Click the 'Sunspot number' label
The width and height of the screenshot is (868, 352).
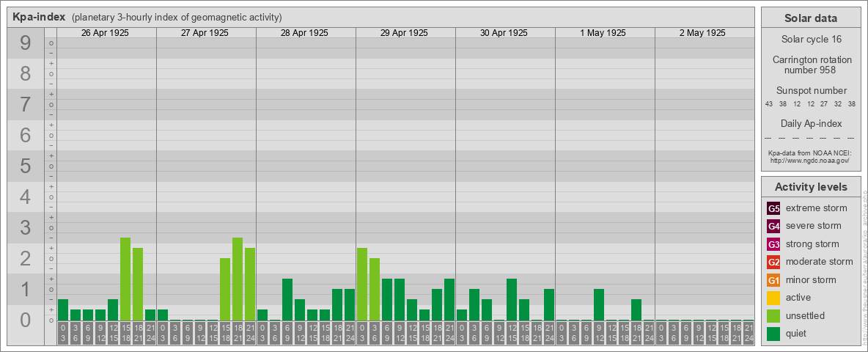(811, 91)
